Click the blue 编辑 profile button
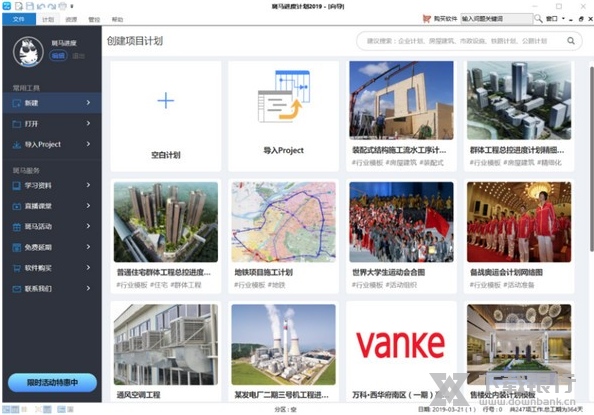594x415 pixels. coord(58,56)
